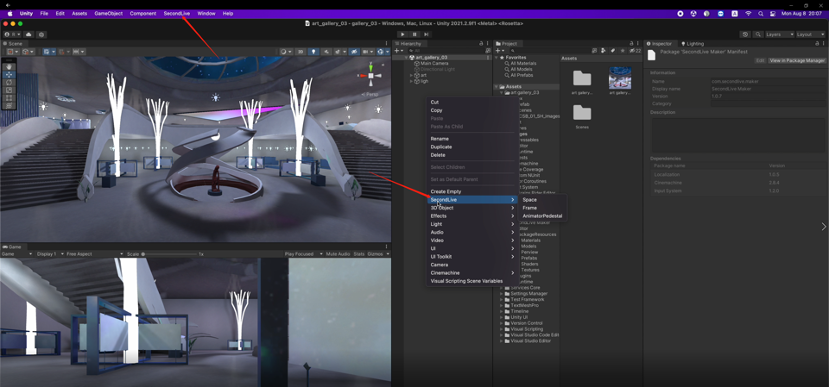Open undo history icon near Layers
The width and height of the screenshot is (830, 388).
click(x=745, y=34)
